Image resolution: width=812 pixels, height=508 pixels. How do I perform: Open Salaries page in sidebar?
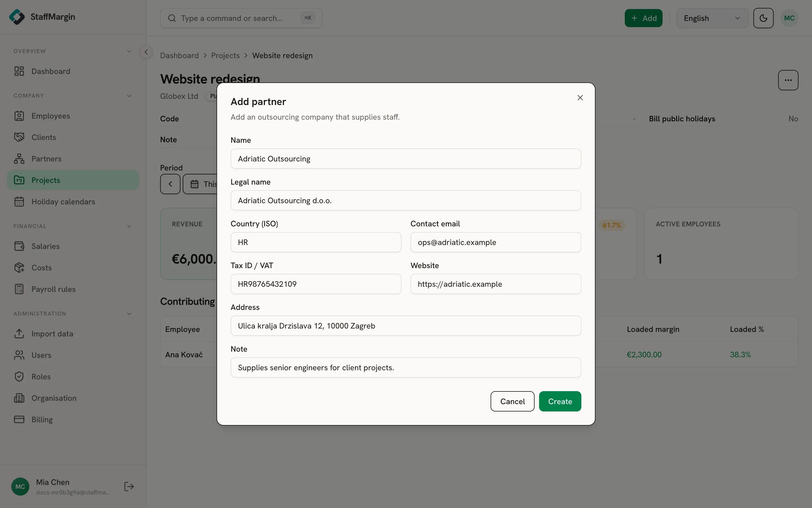point(73,246)
